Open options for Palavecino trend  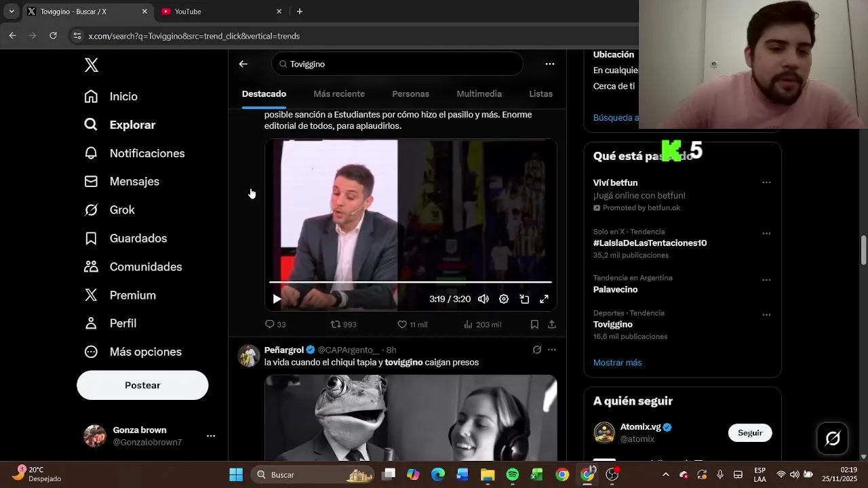(766, 279)
